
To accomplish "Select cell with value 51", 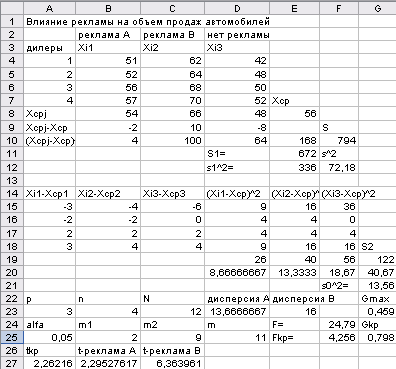I will coord(108,61).
